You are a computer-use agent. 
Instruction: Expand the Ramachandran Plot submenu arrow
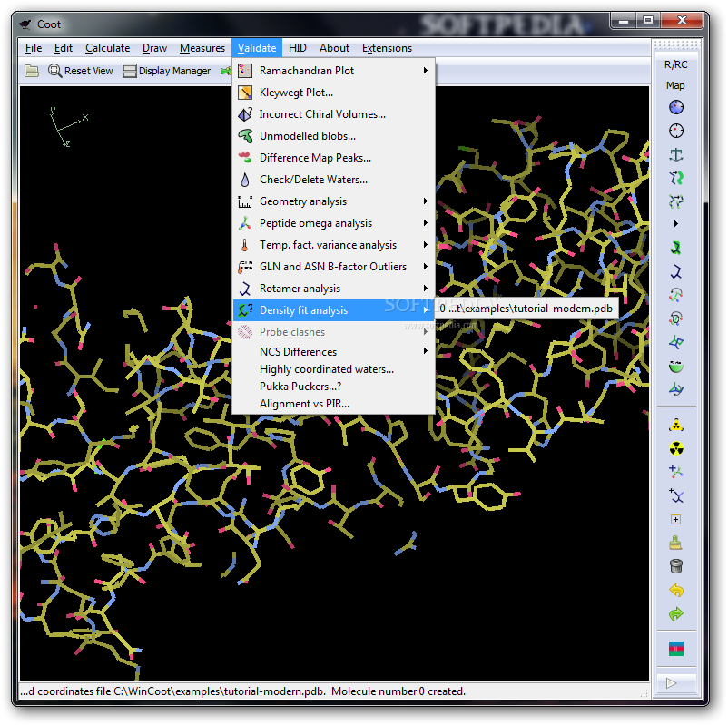pos(426,71)
